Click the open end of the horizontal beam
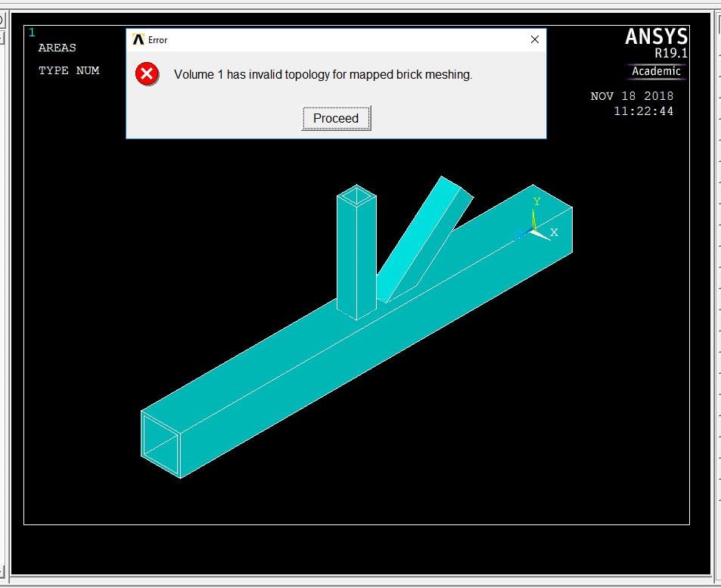This screenshot has height=588, width=721. pyautogui.click(x=160, y=444)
